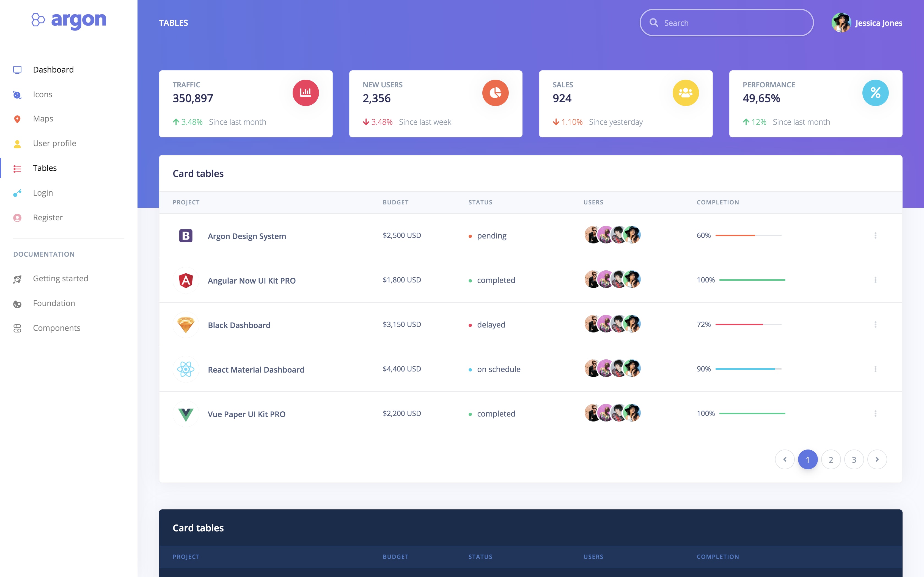Click the next page arrow button
The width and height of the screenshot is (924, 577).
877,459
